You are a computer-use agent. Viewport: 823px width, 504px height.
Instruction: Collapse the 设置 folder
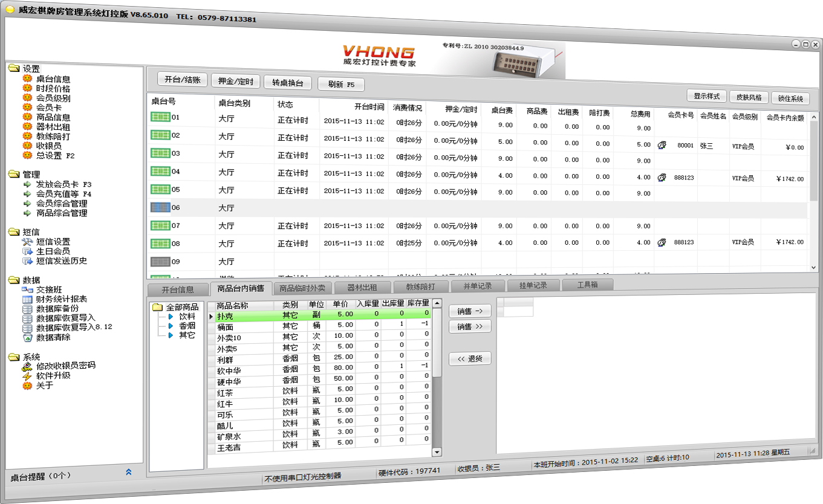point(14,69)
